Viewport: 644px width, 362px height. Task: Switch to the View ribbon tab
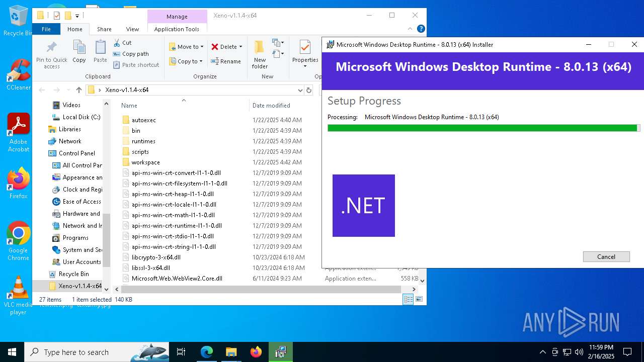[x=132, y=29]
